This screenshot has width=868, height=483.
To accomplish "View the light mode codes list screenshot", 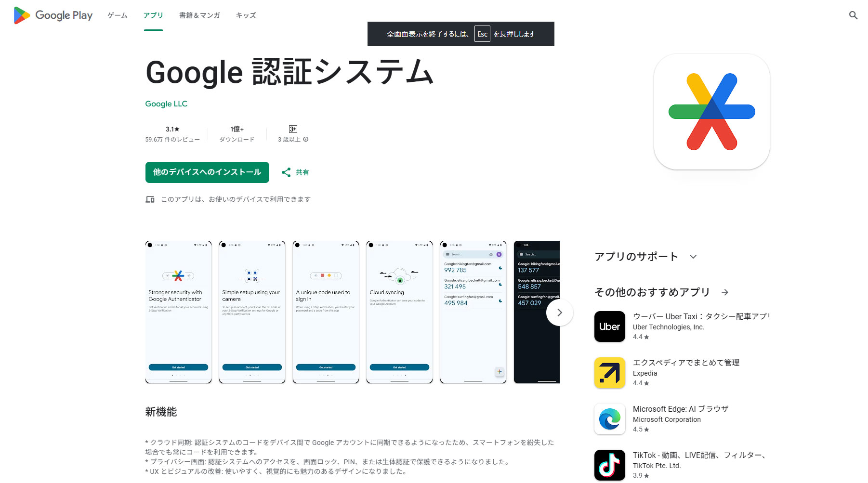I will (473, 312).
